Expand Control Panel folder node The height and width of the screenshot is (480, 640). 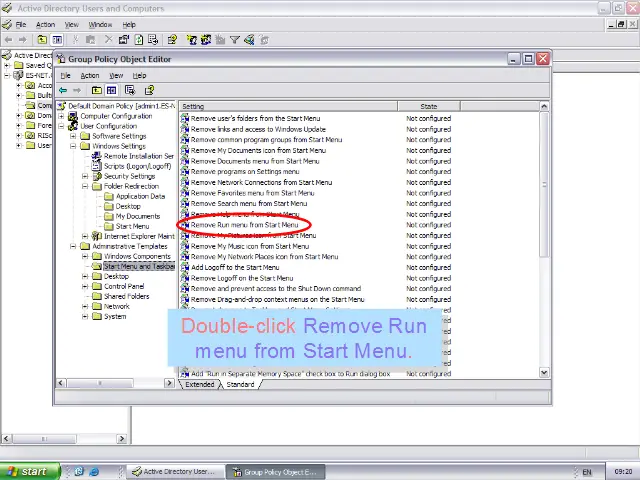tap(85, 286)
